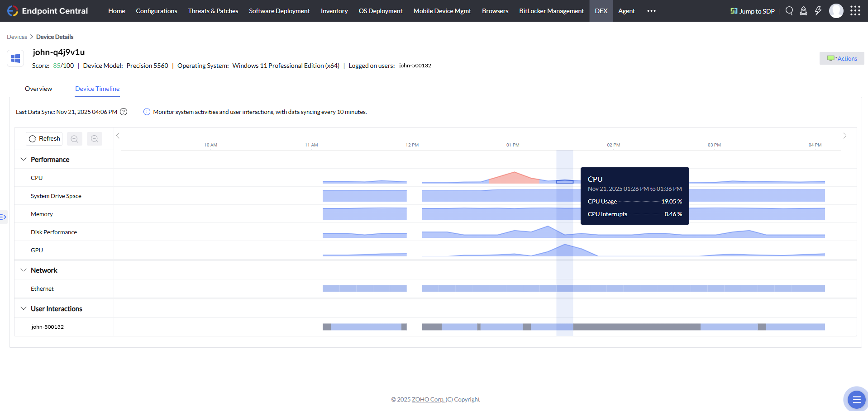This screenshot has width=868, height=411.
Task: Open help via the question mark near Last Data Sync
Action: (x=123, y=112)
